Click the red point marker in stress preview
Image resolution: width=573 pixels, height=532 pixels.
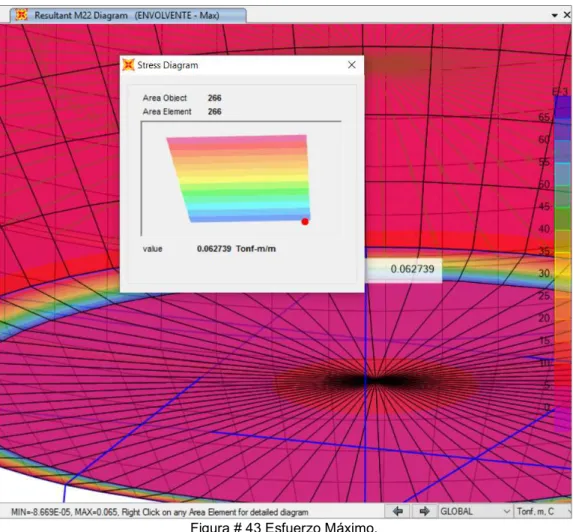point(305,222)
